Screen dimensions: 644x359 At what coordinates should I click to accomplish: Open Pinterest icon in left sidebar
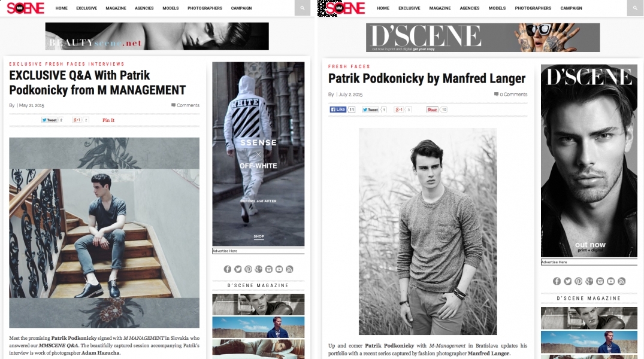pyautogui.click(x=248, y=269)
